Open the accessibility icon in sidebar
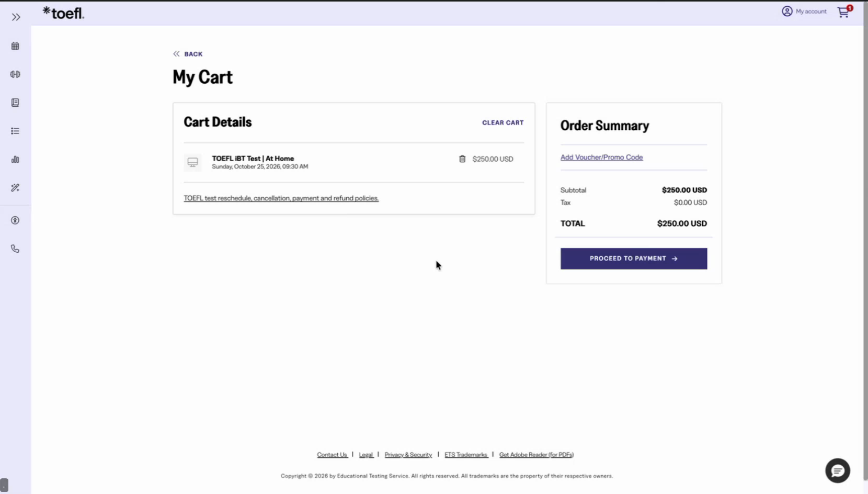This screenshot has height=494, width=868. click(15, 220)
